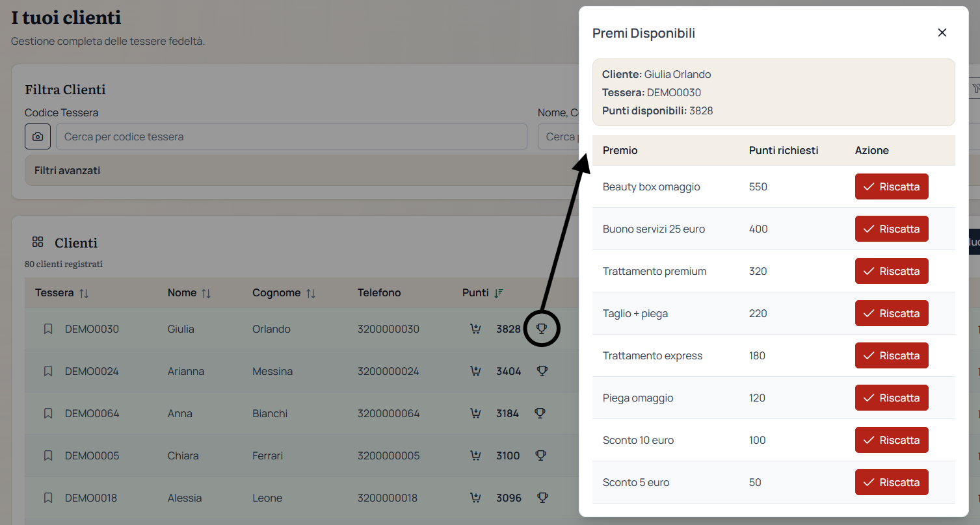Screen dimensions: 980x525
Task: Click card code DEMO0064 cell
Action: click(x=92, y=413)
